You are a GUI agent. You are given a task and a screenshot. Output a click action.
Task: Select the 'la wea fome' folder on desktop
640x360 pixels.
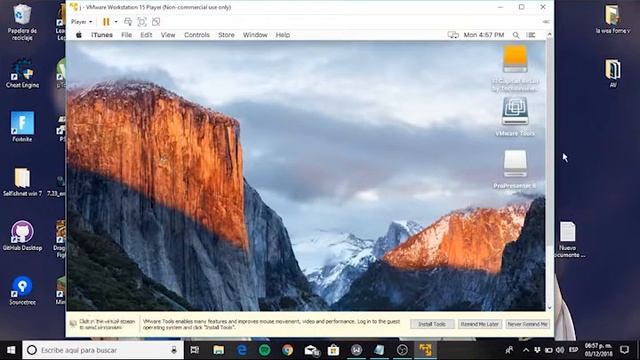pyautogui.click(x=612, y=19)
